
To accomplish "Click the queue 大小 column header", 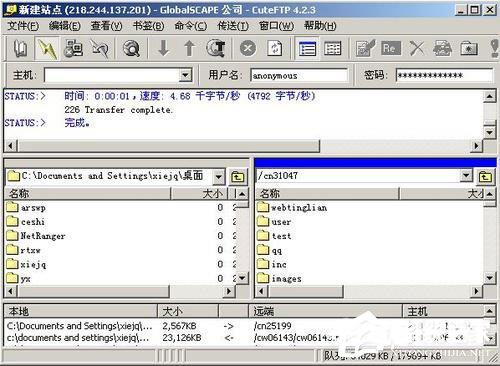I will (188, 311).
